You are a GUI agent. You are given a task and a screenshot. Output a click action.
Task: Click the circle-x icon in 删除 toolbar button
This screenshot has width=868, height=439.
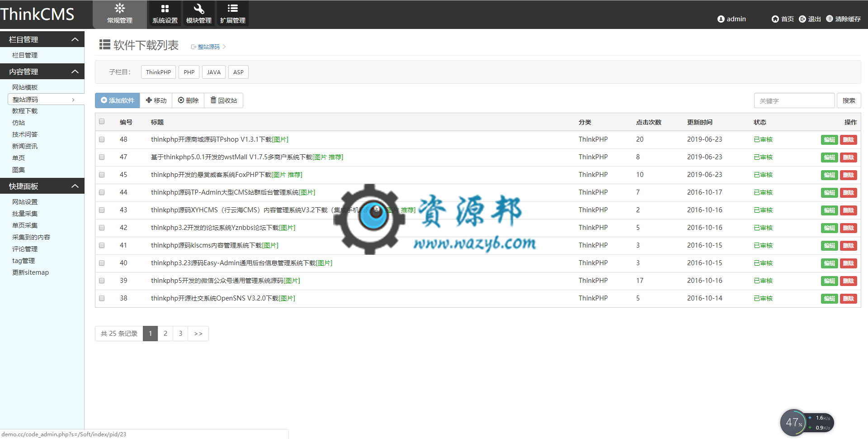coord(181,100)
